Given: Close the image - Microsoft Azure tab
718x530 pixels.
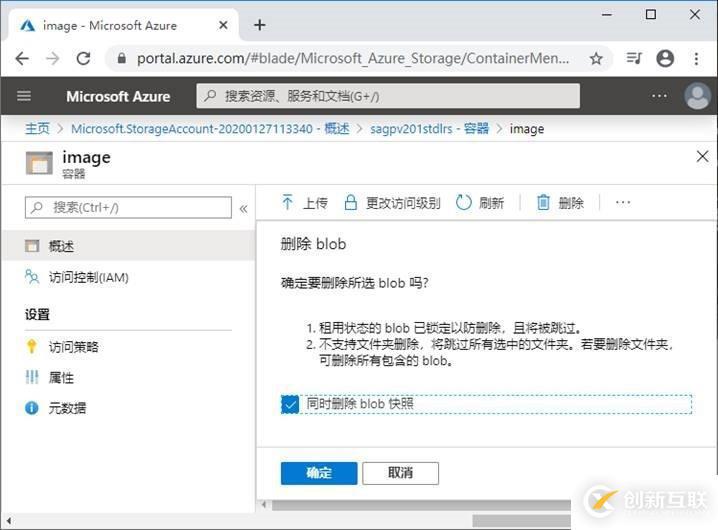Looking at the screenshot, I should (223, 25).
